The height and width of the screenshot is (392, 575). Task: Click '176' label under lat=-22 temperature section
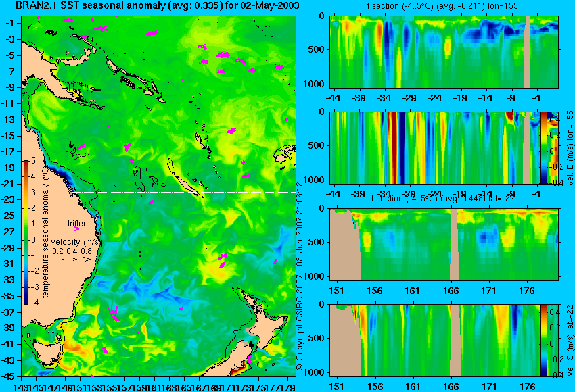528,291
